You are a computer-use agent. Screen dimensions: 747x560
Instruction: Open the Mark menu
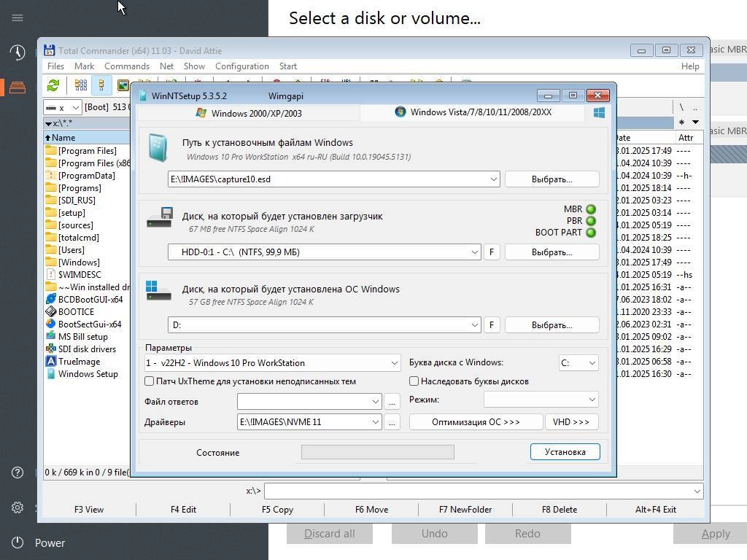[x=85, y=66]
